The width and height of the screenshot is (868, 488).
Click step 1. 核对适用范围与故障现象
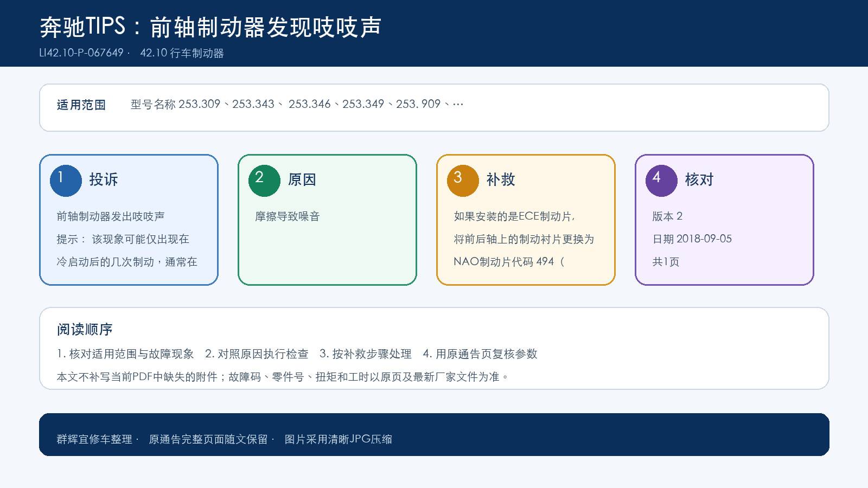tap(125, 354)
